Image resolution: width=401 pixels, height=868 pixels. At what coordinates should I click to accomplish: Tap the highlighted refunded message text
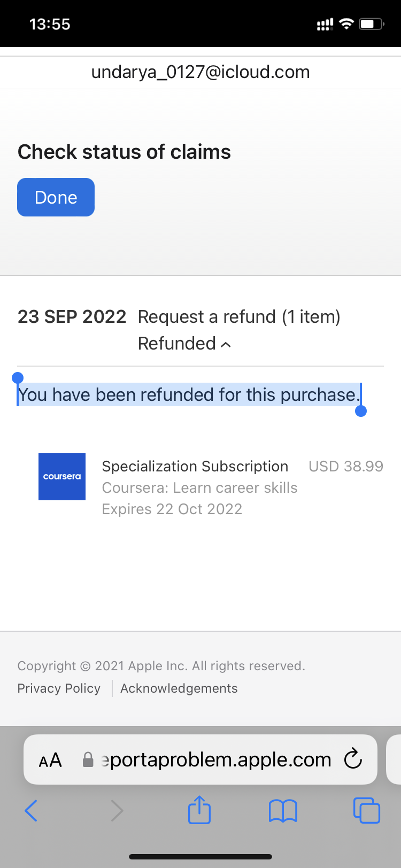(x=188, y=395)
